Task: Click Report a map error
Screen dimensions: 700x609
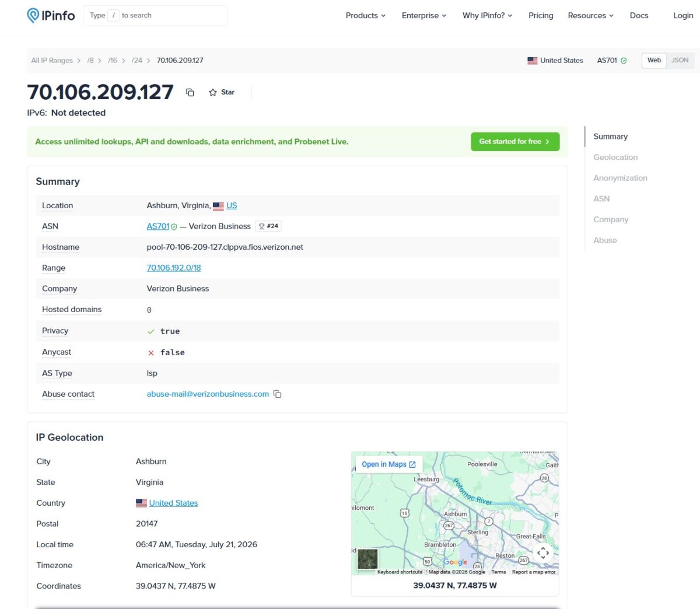Action: click(534, 572)
